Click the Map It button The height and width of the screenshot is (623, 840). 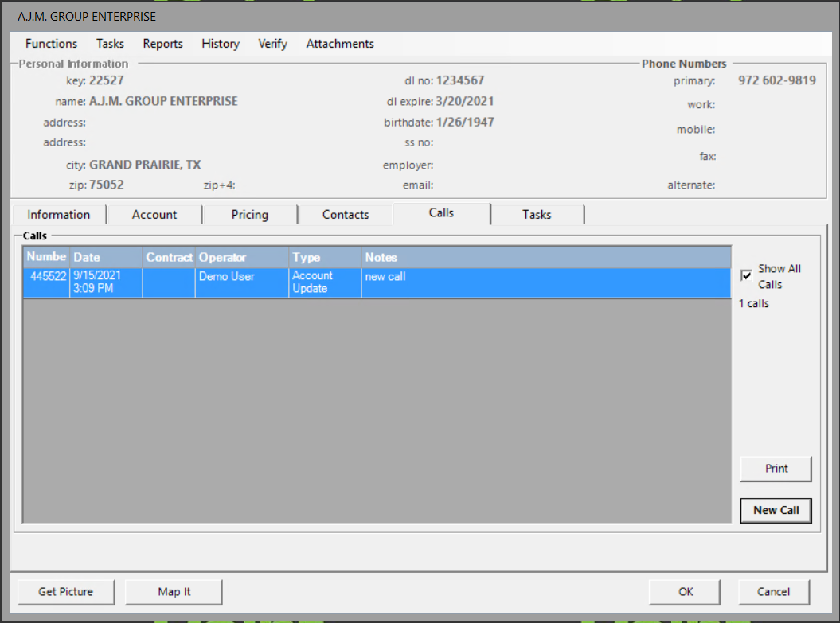tap(174, 592)
